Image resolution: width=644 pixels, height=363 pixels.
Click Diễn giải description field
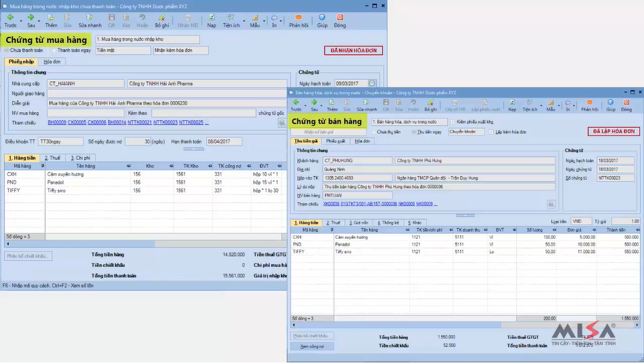coord(167,103)
